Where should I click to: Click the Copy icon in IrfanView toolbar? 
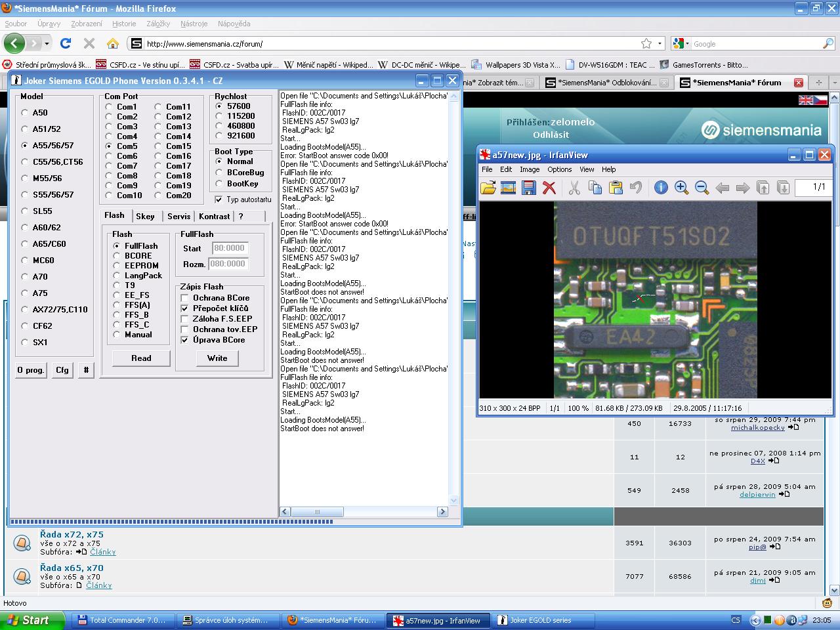pyautogui.click(x=595, y=188)
